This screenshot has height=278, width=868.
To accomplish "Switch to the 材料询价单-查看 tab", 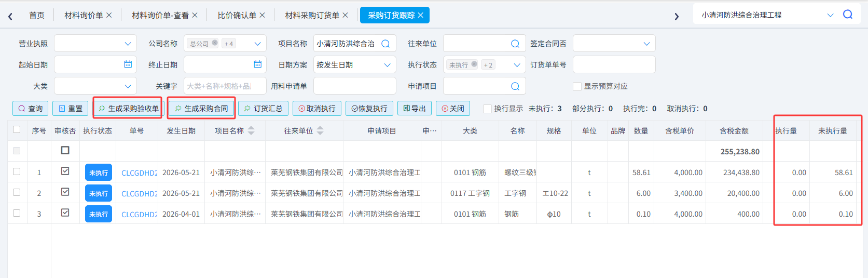I will (160, 15).
